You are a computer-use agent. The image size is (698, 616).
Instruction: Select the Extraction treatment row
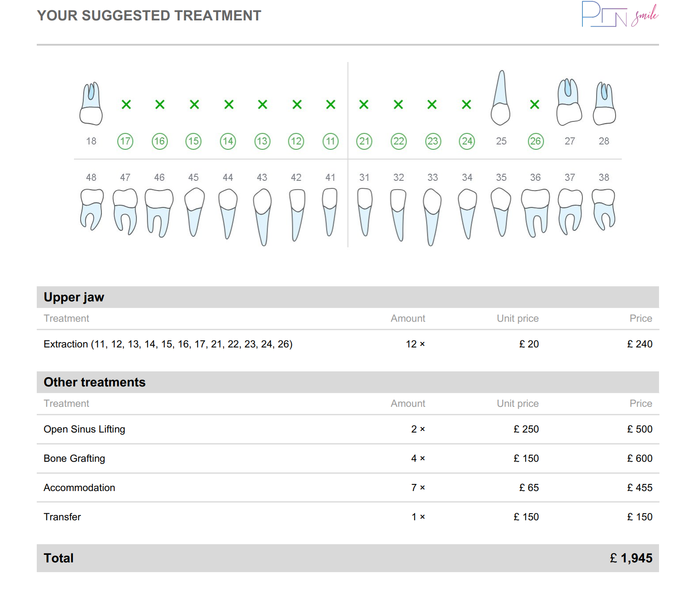click(168, 344)
